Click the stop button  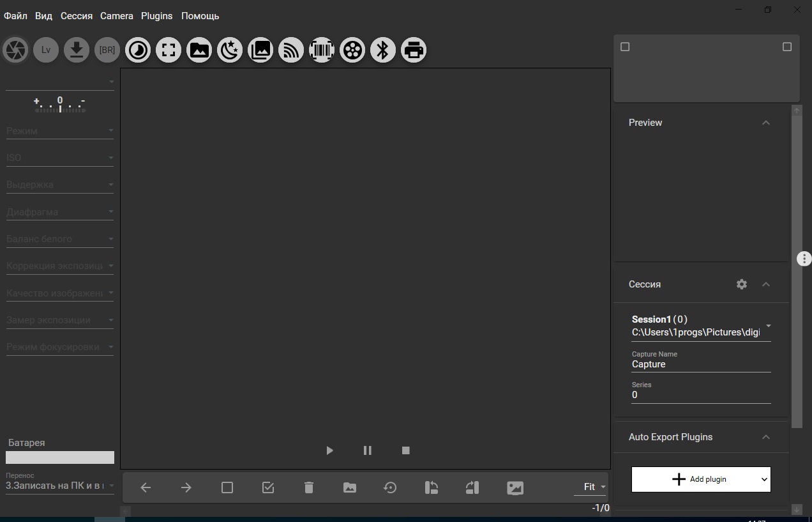405,450
